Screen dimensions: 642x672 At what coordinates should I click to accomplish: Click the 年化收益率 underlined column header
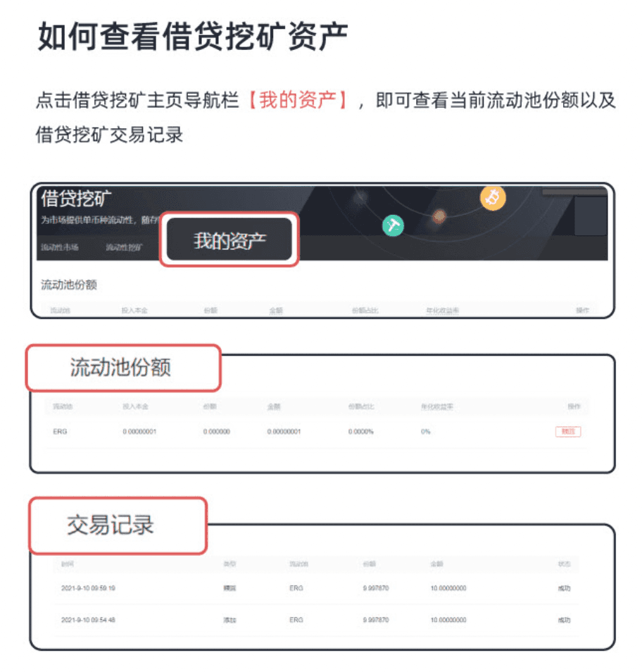442,310
